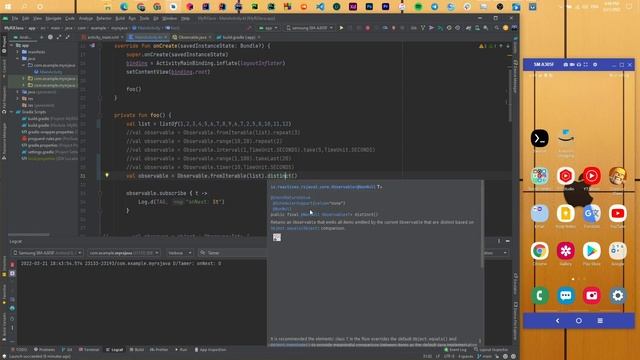Open the Run tool window tab
Viewport: 640px width, 360px height.
coord(181,350)
